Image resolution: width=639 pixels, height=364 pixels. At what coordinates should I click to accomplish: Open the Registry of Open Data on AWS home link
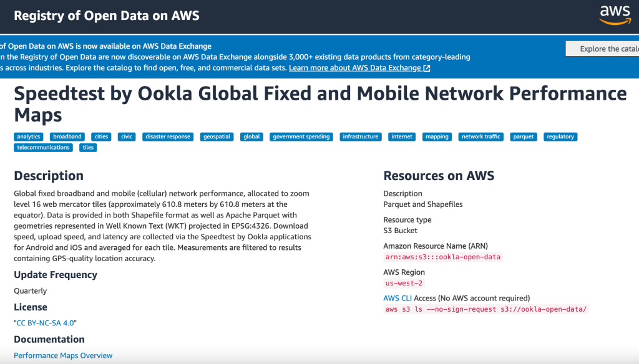107,16
